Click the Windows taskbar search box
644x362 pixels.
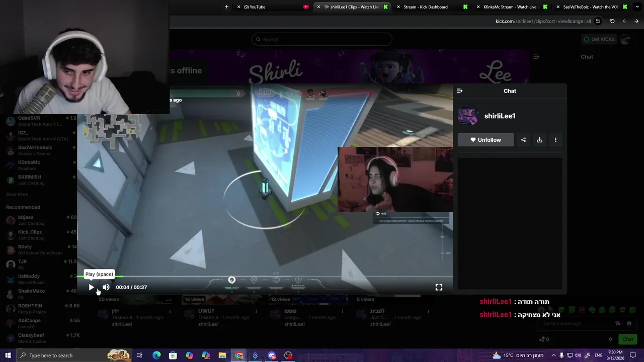tap(74, 355)
